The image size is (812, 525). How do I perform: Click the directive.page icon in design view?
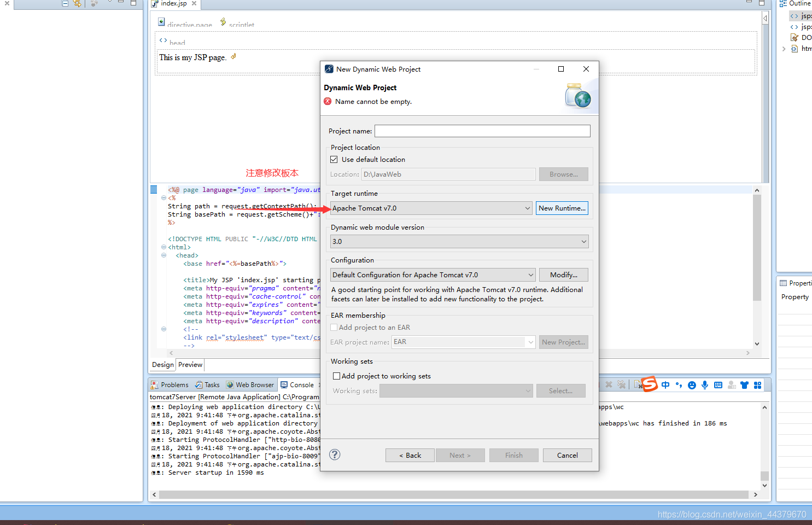[x=161, y=22]
